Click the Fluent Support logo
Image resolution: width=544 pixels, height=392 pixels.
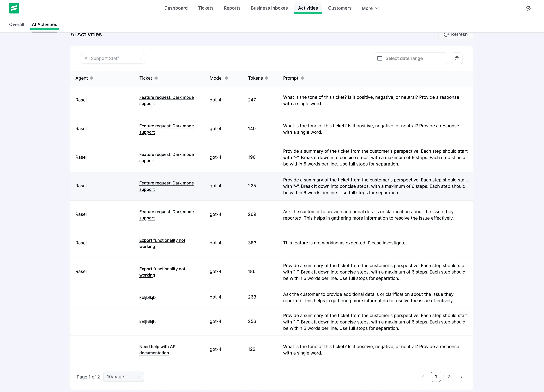tap(14, 8)
